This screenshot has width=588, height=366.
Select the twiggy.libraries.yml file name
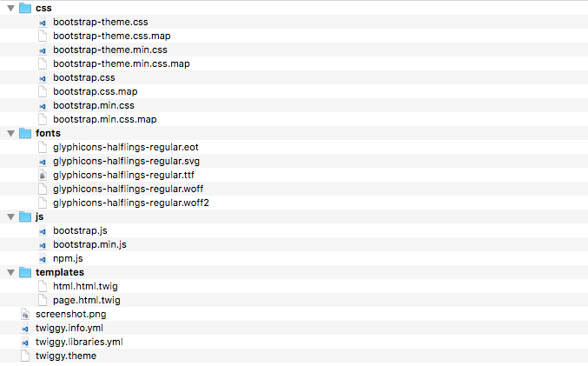pos(79,342)
